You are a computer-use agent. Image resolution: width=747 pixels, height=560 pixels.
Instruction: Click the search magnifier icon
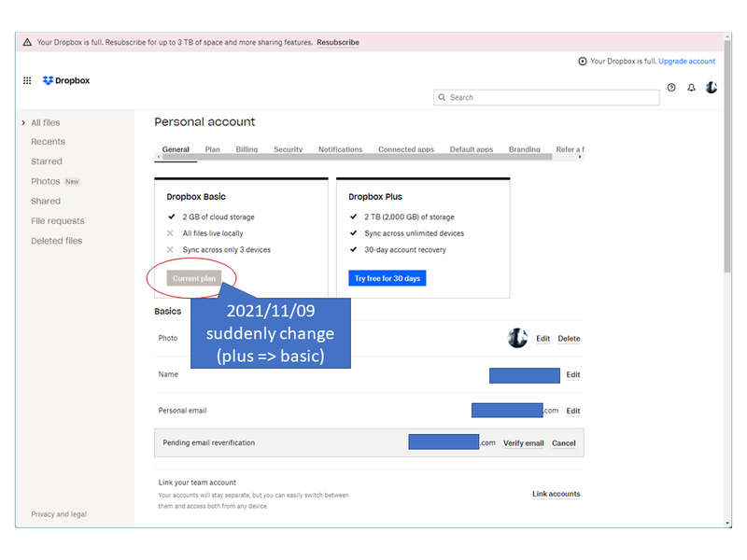[442, 97]
